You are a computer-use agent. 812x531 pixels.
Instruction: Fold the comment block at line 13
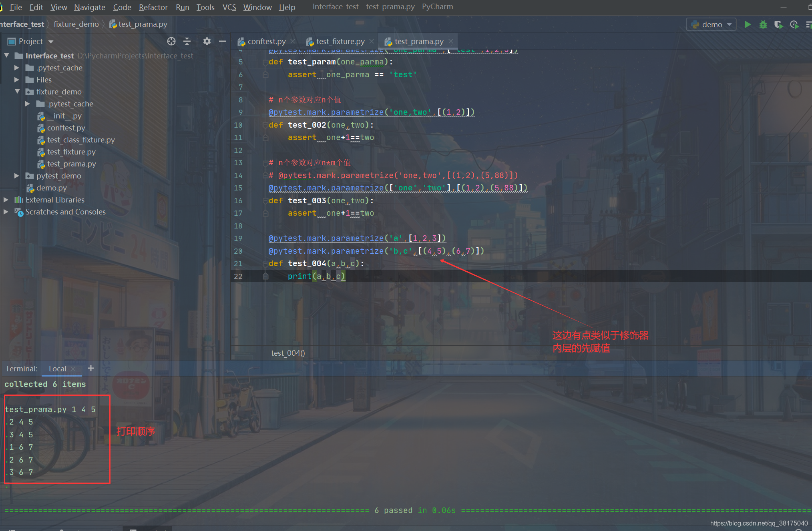click(265, 163)
